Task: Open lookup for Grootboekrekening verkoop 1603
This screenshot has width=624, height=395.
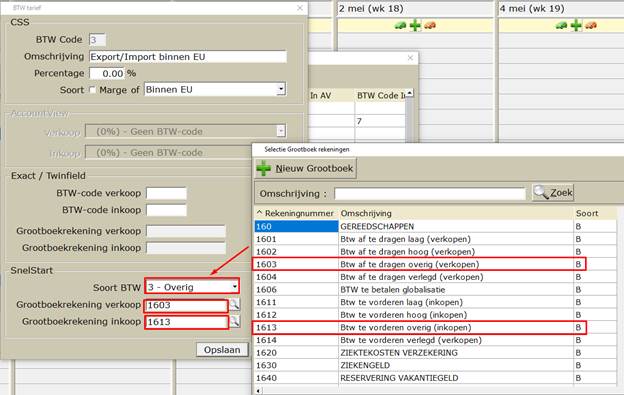Action: [235, 305]
